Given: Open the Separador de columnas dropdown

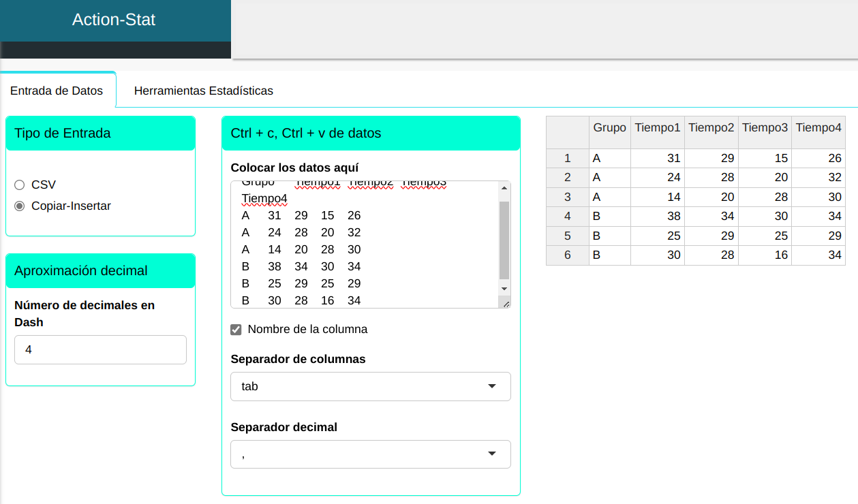Looking at the screenshot, I should pos(371,386).
